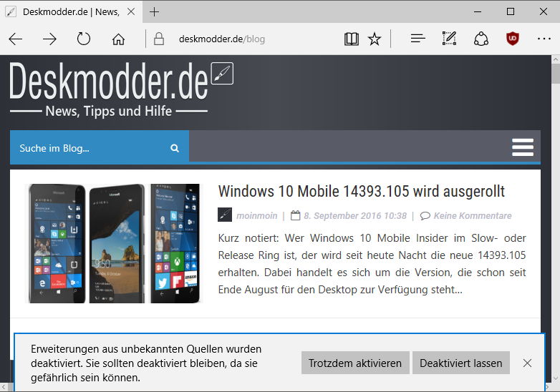Open a new tab with plus
Image resolution: width=560 pixels, height=392 pixels.
tap(154, 11)
